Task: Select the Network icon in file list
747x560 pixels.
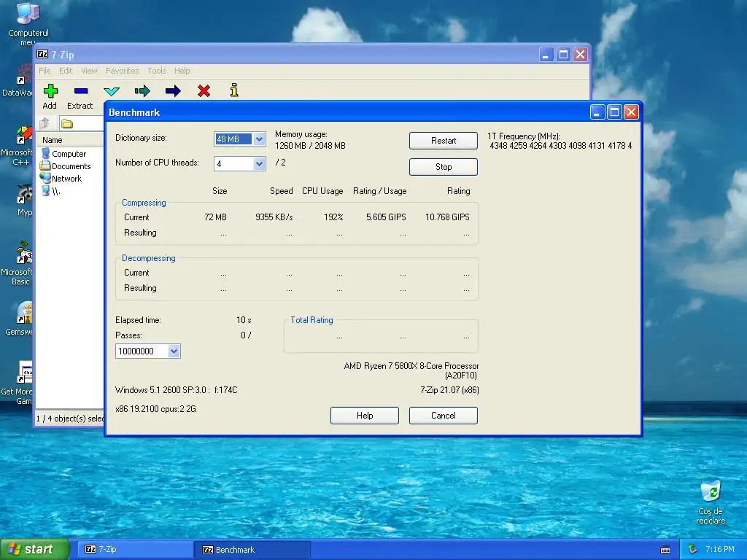Action: coord(45,178)
